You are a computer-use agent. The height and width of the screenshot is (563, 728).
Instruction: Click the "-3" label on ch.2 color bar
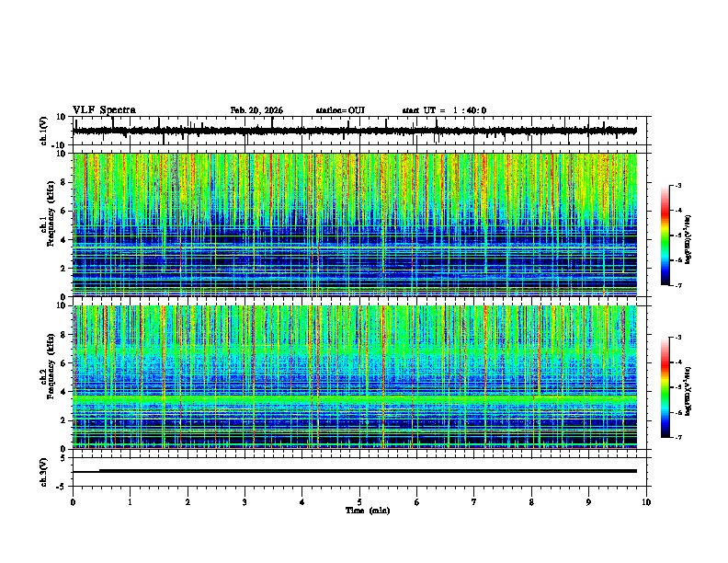click(678, 338)
